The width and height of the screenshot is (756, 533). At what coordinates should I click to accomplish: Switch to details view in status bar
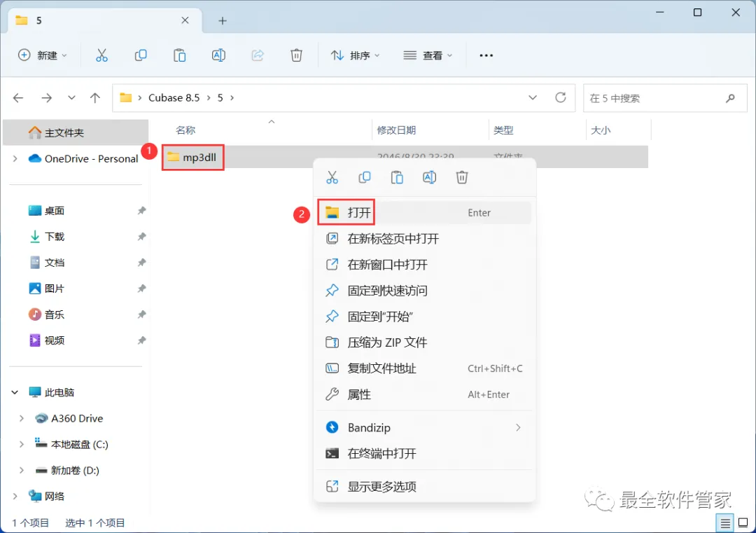[725, 523]
